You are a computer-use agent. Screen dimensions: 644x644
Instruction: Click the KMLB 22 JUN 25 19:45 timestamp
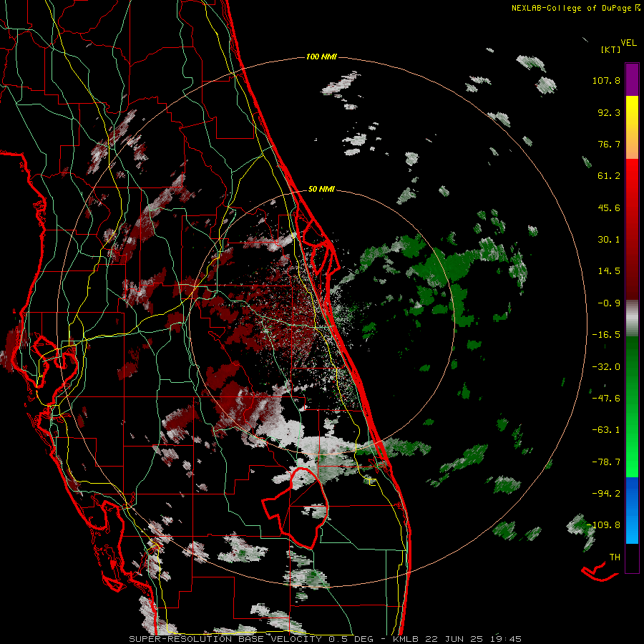coord(457,639)
